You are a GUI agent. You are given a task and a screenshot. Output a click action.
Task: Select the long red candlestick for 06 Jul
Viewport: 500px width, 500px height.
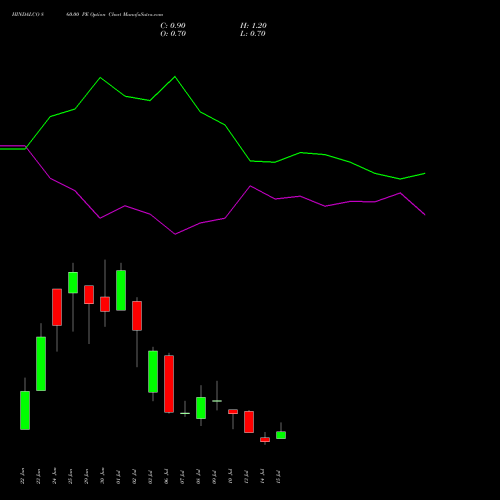[169, 384]
